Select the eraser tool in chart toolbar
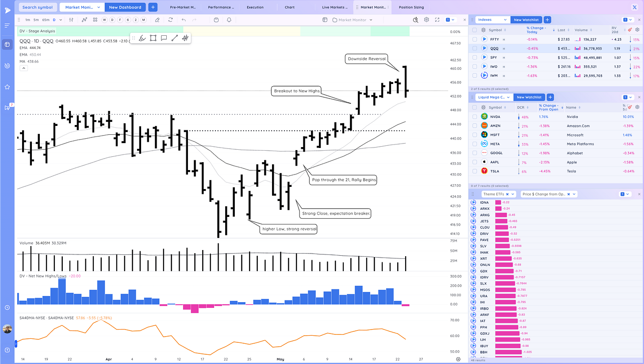This screenshot has height=364, width=644. [x=157, y=20]
